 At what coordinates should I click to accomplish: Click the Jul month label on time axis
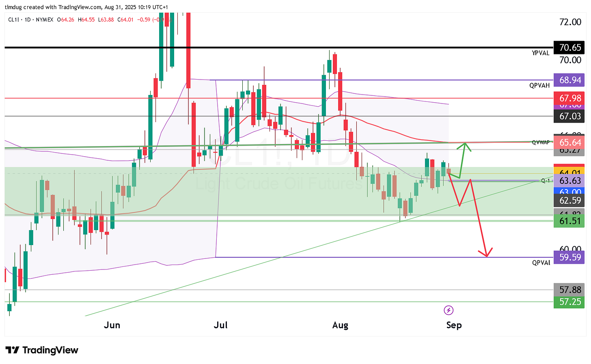pyautogui.click(x=220, y=325)
